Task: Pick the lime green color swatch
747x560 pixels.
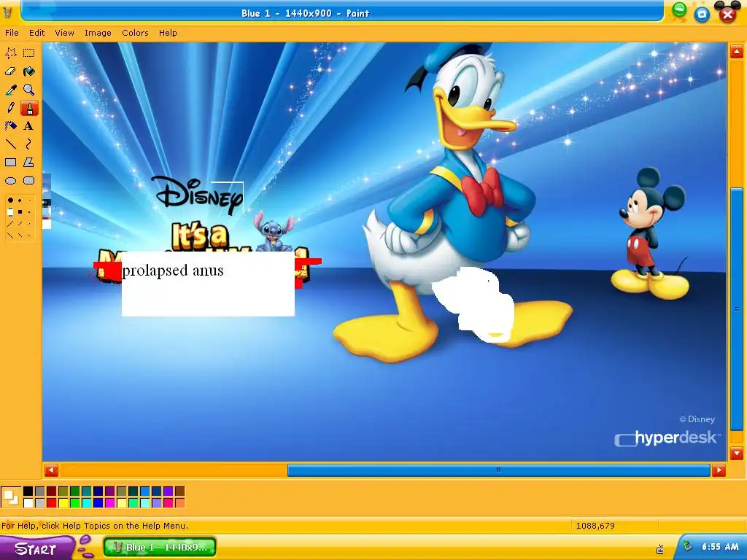Action: click(75, 503)
